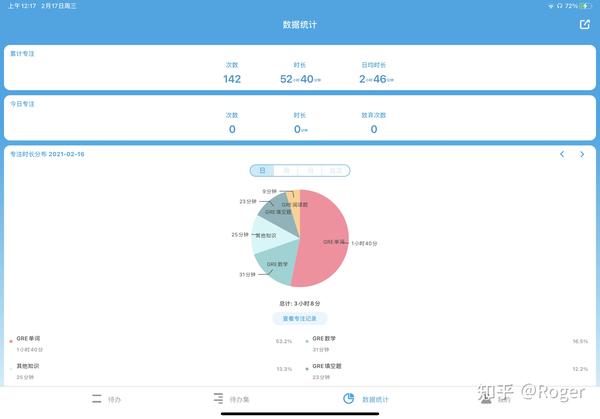The height and width of the screenshot is (419, 600).
Task: Click the 53.2% percentage value
Action: [x=284, y=341]
